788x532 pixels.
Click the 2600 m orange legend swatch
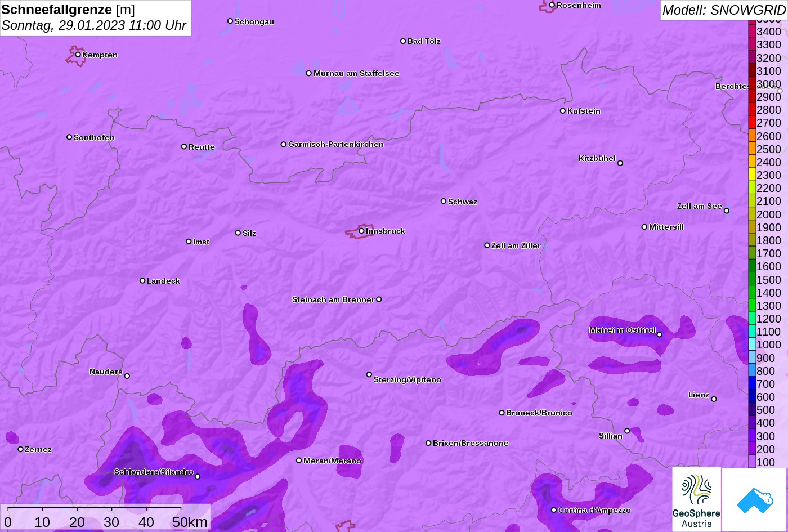point(752,136)
